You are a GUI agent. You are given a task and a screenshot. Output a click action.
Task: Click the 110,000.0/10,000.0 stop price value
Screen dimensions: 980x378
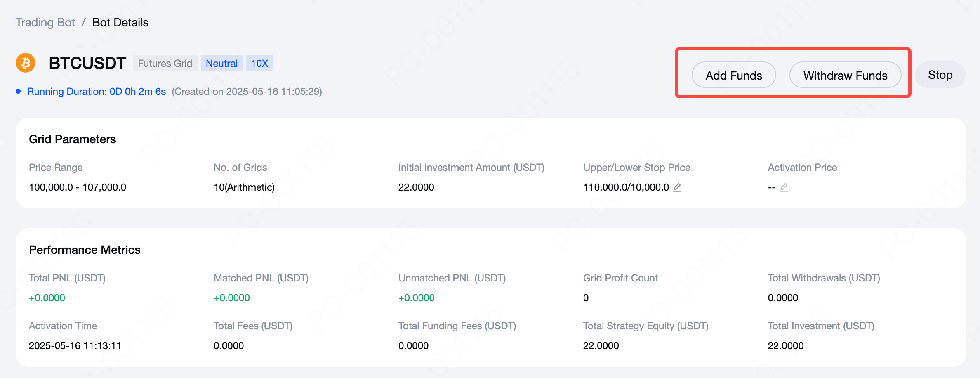626,187
